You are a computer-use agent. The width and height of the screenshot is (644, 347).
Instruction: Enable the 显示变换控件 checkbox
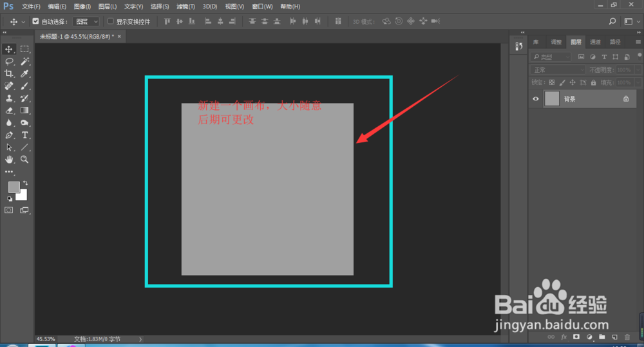tap(111, 21)
